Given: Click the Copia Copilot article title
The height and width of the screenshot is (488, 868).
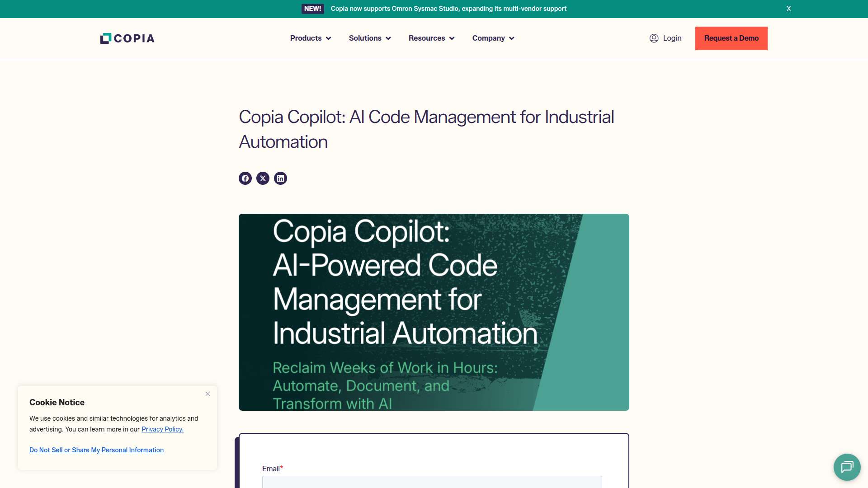Looking at the screenshot, I should point(426,129).
